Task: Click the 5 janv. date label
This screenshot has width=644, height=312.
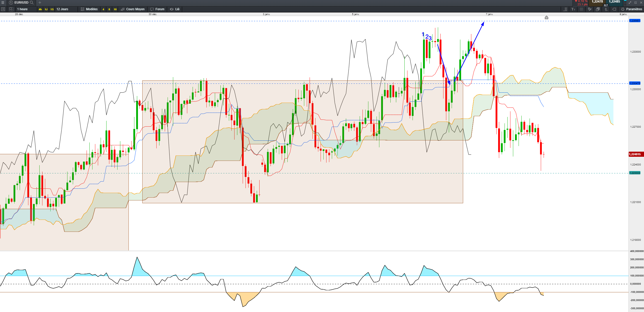Action: pos(356,14)
